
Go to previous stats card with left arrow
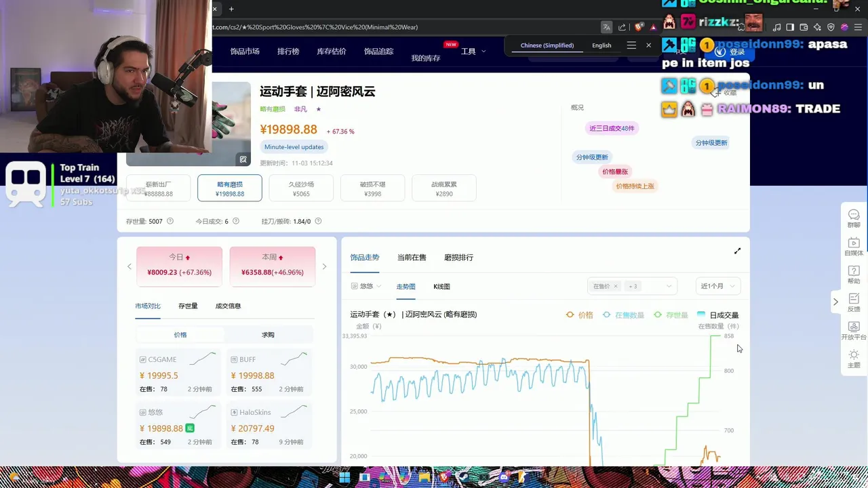pyautogui.click(x=130, y=266)
